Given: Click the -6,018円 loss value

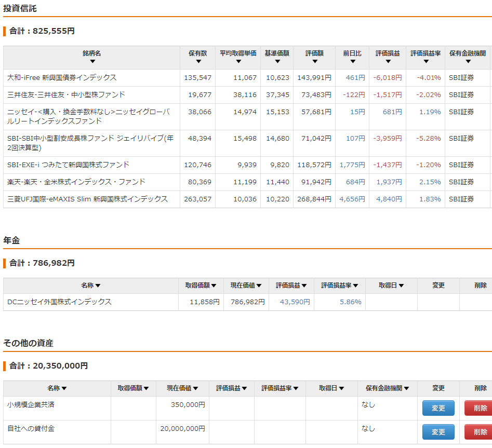Looking at the screenshot, I should pyautogui.click(x=388, y=77).
